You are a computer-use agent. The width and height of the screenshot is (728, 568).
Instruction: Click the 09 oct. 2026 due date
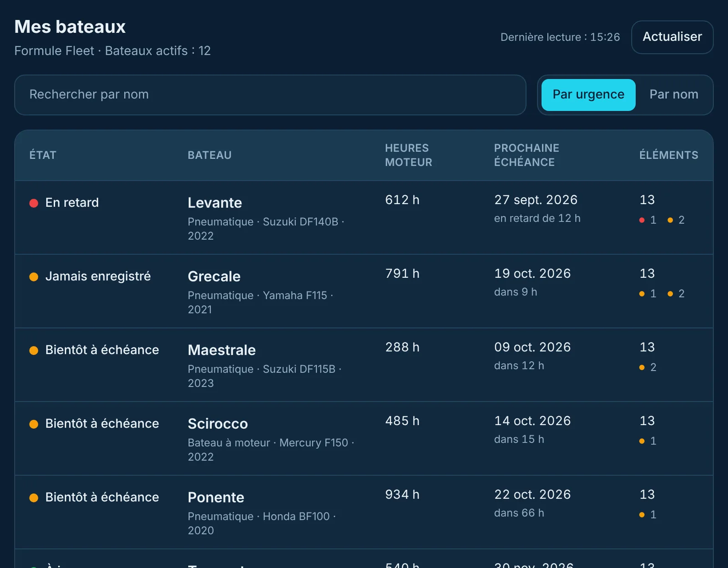(532, 347)
